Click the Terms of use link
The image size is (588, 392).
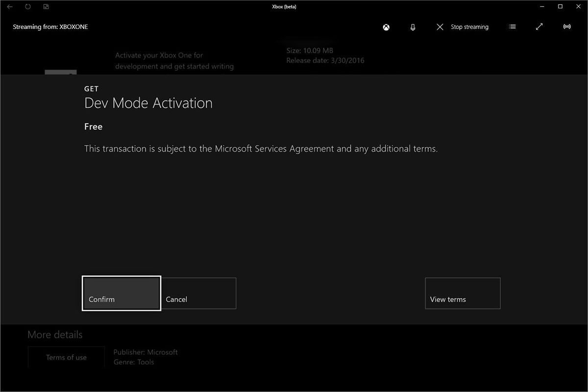[x=66, y=357]
